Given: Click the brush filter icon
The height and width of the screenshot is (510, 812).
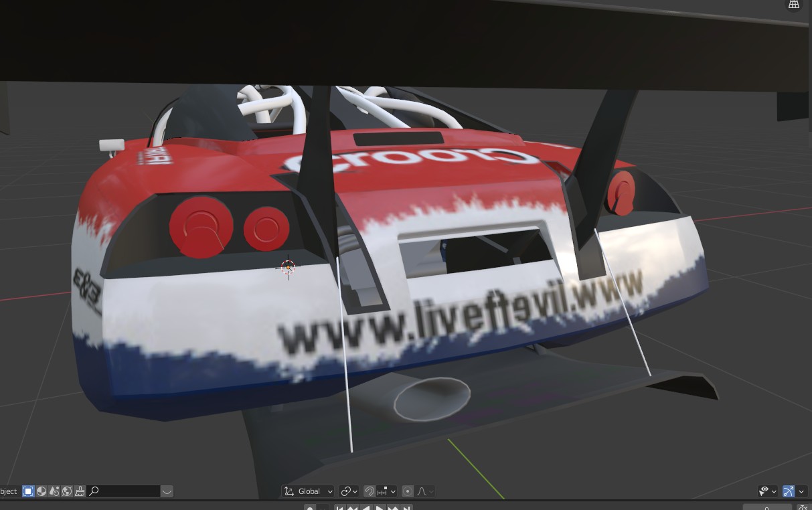Looking at the screenshot, I should pos(80,491).
